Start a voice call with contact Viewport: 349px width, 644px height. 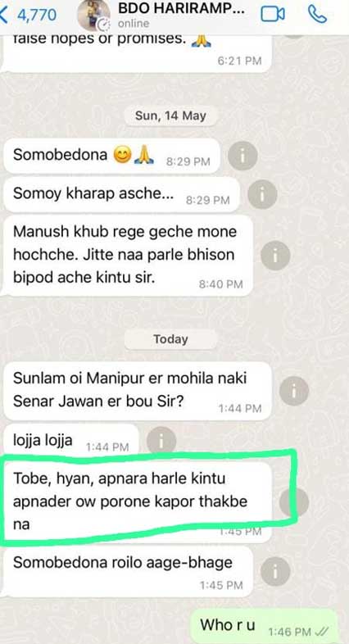[x=317, y=15]
